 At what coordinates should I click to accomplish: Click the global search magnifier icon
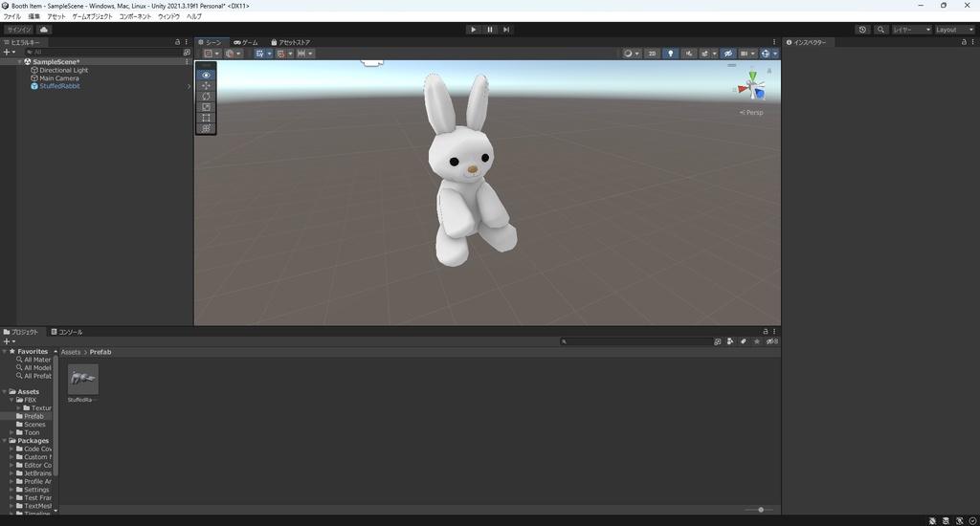coord(880,30)
